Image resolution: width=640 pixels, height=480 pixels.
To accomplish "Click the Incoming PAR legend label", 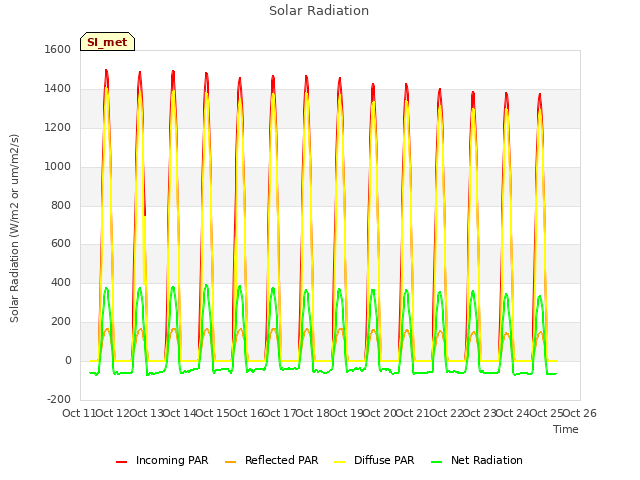I will (172, 460).
